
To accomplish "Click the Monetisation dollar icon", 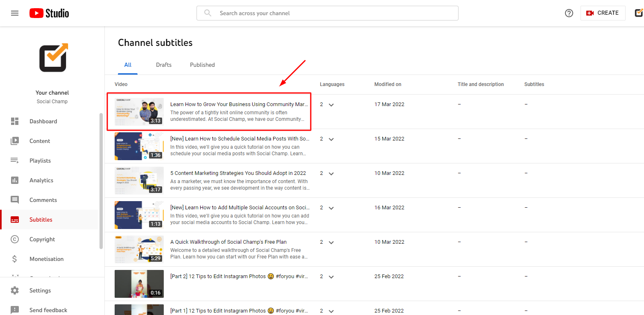I will tap(15, 259).
